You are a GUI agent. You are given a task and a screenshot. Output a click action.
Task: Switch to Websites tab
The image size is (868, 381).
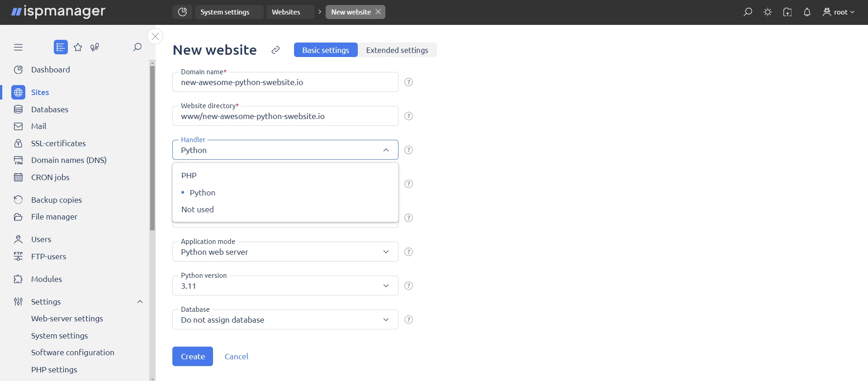click(290, 12)
